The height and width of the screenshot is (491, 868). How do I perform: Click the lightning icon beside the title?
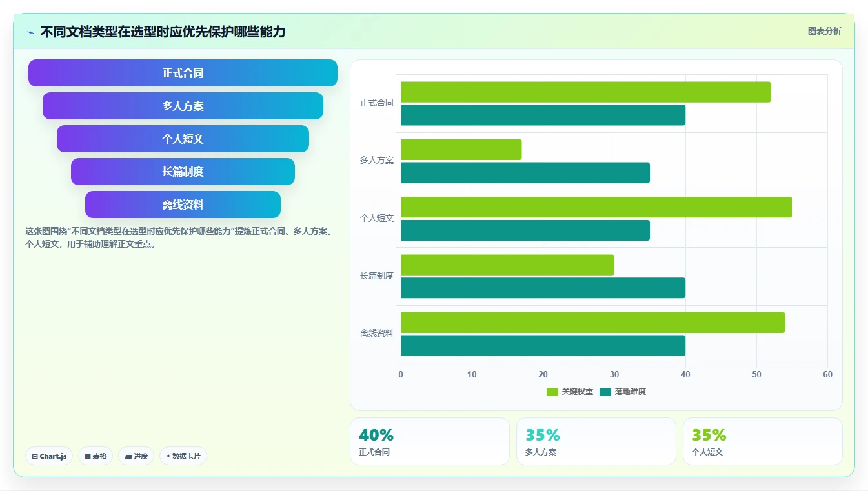pyautogui.click(x=30, y=32)
